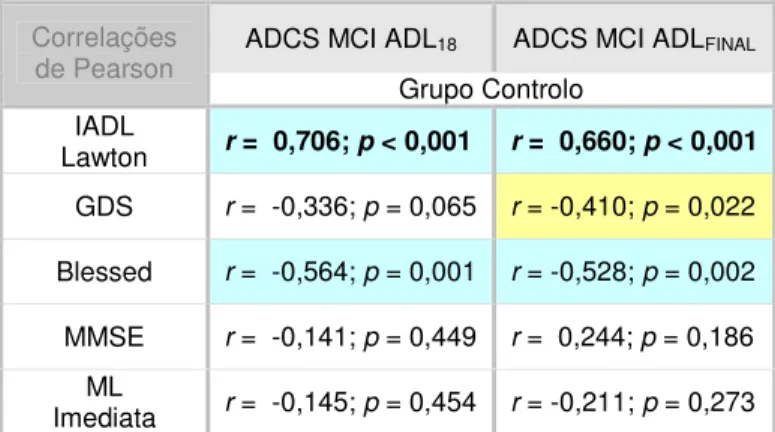The image size is (775, 432).
Task: Select the cell r = -0,564; p = 0,001
Action: (x=351, y=272)
